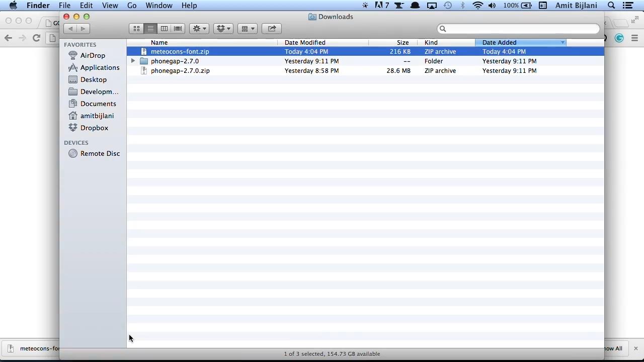Open the Amit Bijlani user menu

tap(576, 6)
